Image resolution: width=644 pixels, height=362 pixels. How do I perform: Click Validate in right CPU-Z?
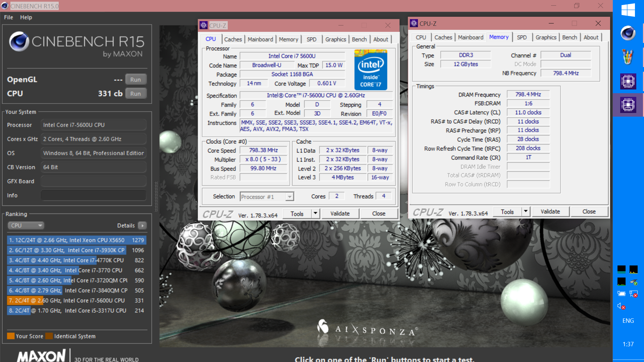550,212
